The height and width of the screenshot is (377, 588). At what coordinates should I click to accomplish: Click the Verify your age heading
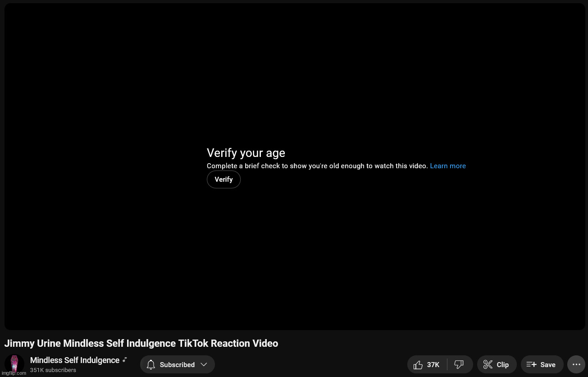point(246,153)
